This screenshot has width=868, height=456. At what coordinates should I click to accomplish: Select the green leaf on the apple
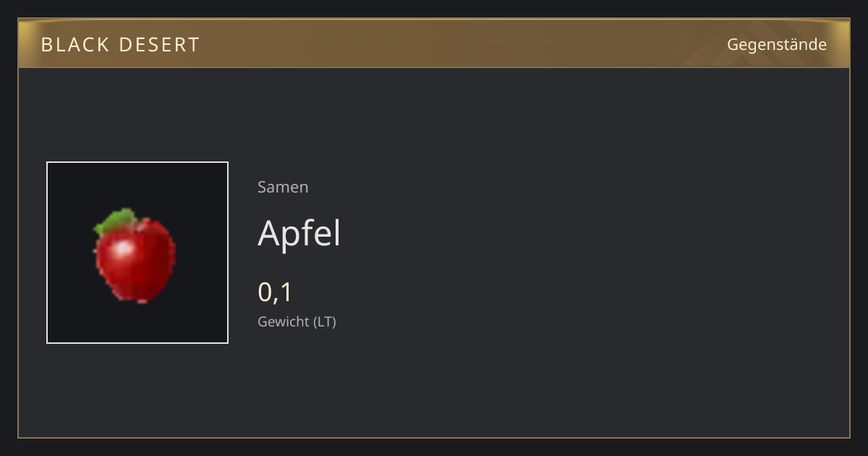tap(116, 221)
